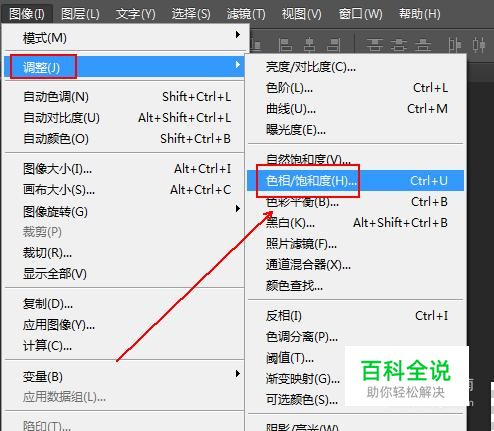Click the align horizontal centers icon
The image size is (494, 431).
309,45
